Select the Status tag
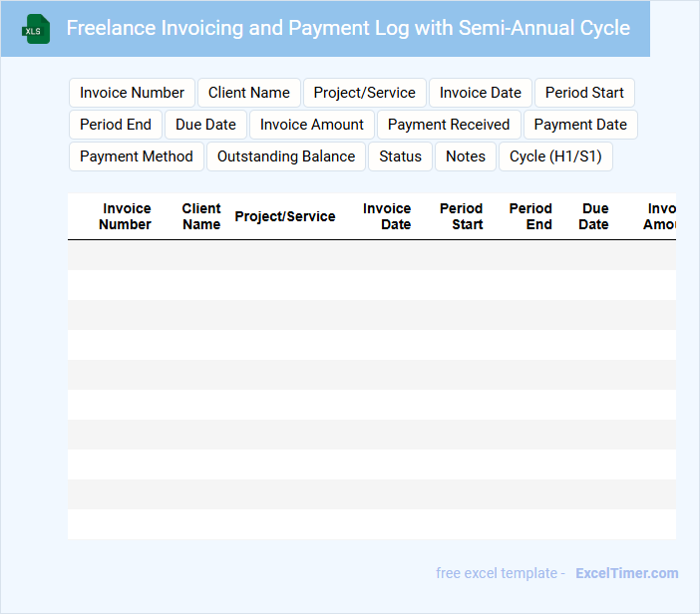Screen dimensions: 700x614 tap(400, 156)
